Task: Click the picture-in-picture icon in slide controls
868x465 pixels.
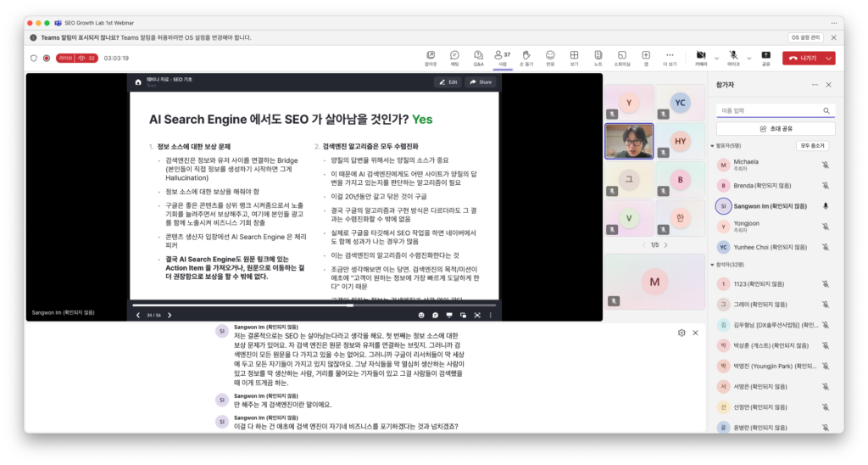Action: coord(463,316)
